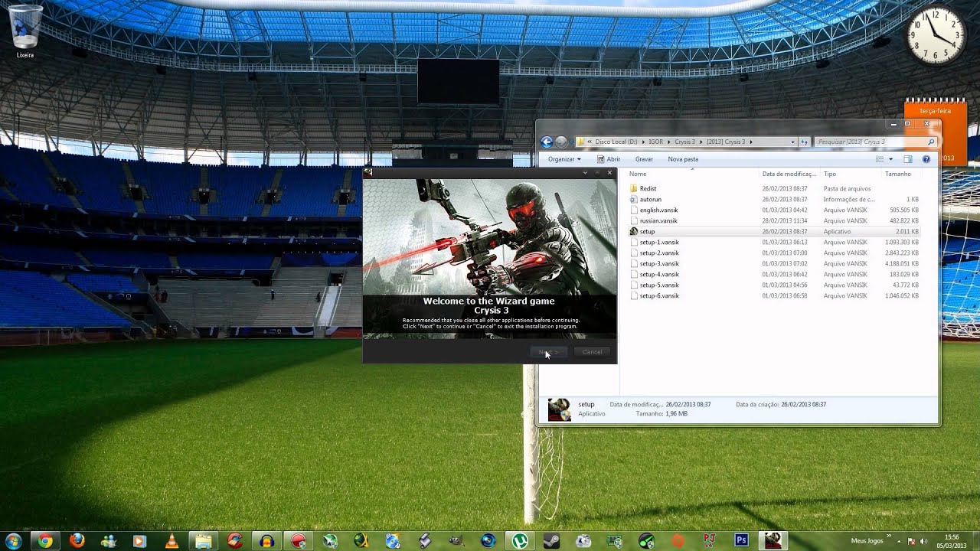Image resolution: width=980 pixels, height=551 pixels.
Task: Expand the view options dropdown arrow
Action: (x=890, y=159)
